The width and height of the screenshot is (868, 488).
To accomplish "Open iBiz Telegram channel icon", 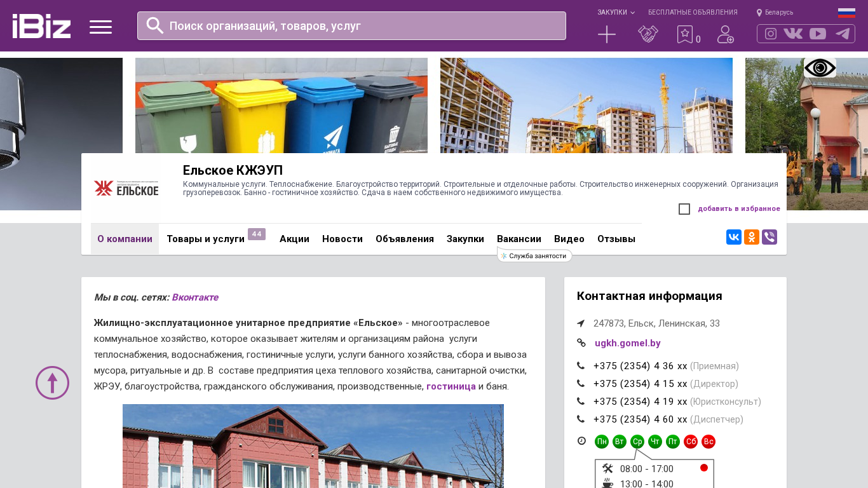I will [843, 34].
